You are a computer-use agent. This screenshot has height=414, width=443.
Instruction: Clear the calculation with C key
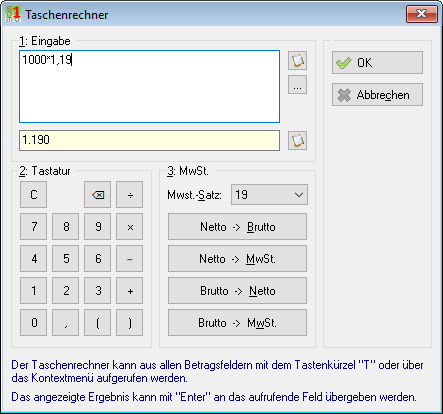(33, 195)
